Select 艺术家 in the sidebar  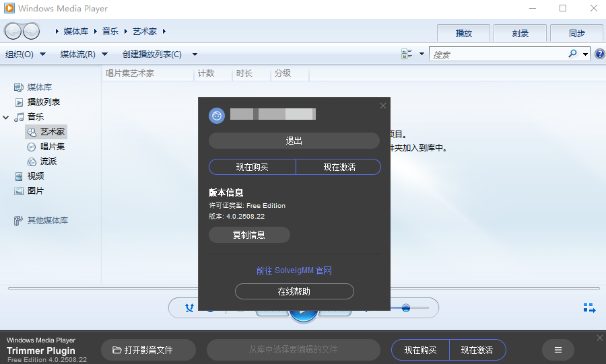pyautogui.click(x=46, y=132)
